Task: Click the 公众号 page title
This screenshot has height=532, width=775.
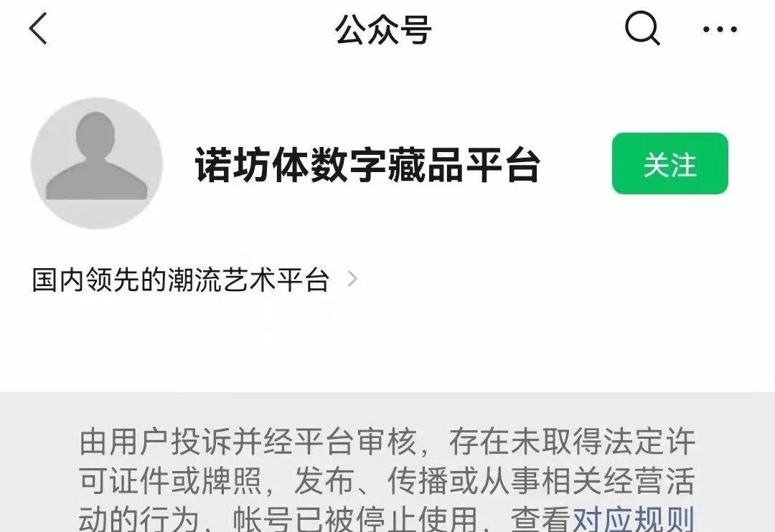Action: [x=383, y=29]
